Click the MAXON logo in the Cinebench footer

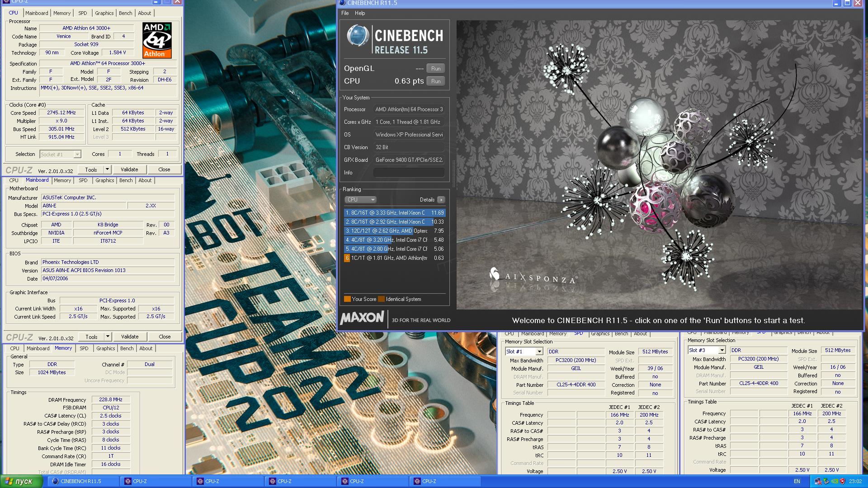coord(362,318)
